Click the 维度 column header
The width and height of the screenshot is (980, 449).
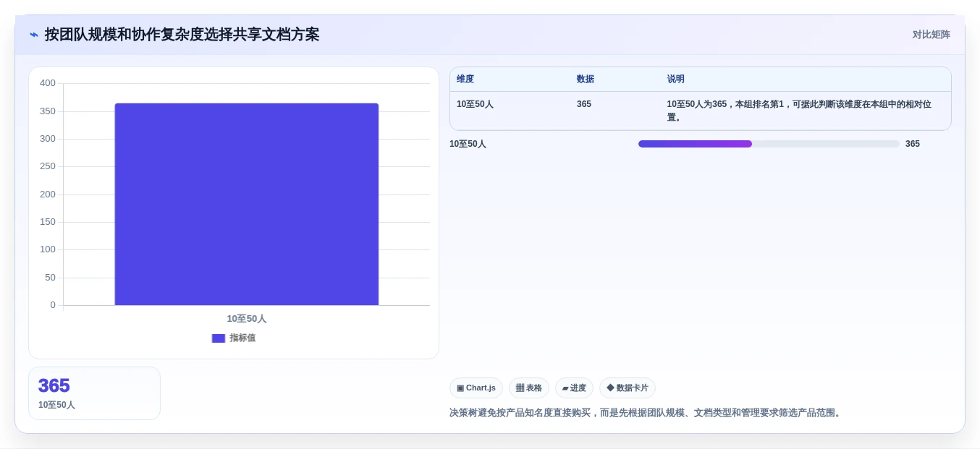(x=465, y=80)
